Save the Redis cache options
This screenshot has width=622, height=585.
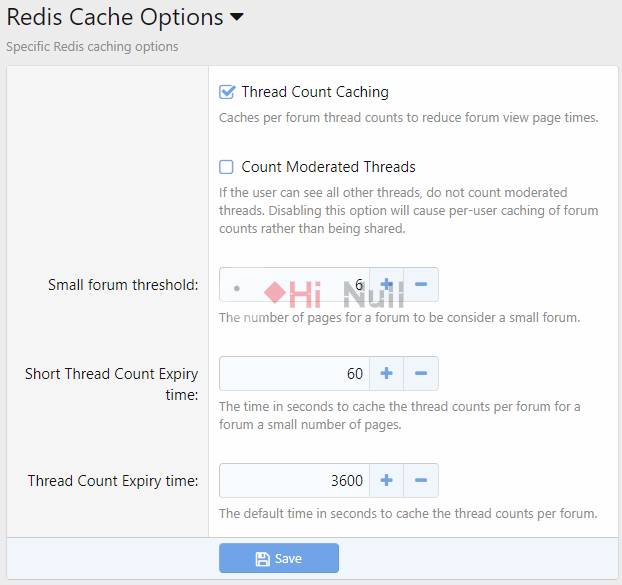point(279,558)
